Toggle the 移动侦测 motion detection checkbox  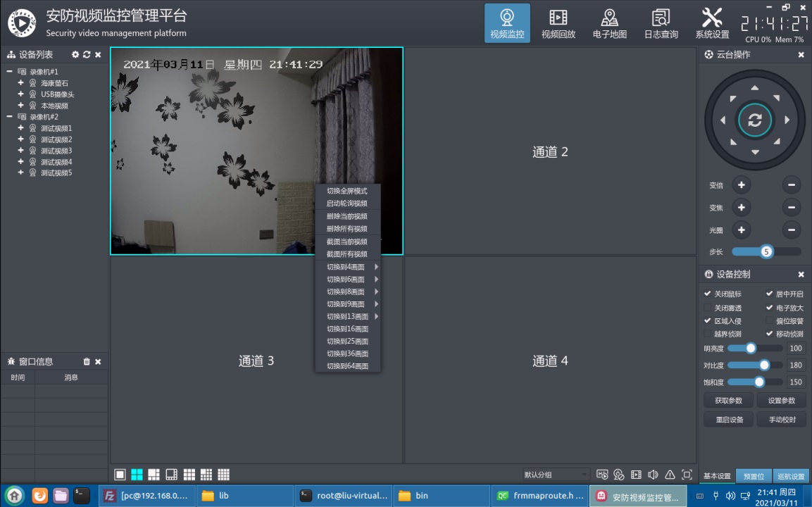770,334
